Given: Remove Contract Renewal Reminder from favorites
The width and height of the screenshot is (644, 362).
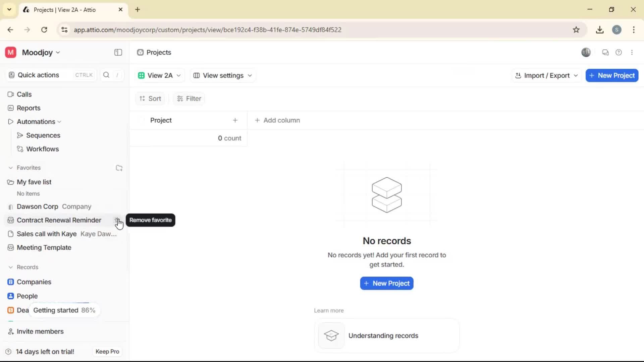Looking at the screenshot, I should pos(118,221).
